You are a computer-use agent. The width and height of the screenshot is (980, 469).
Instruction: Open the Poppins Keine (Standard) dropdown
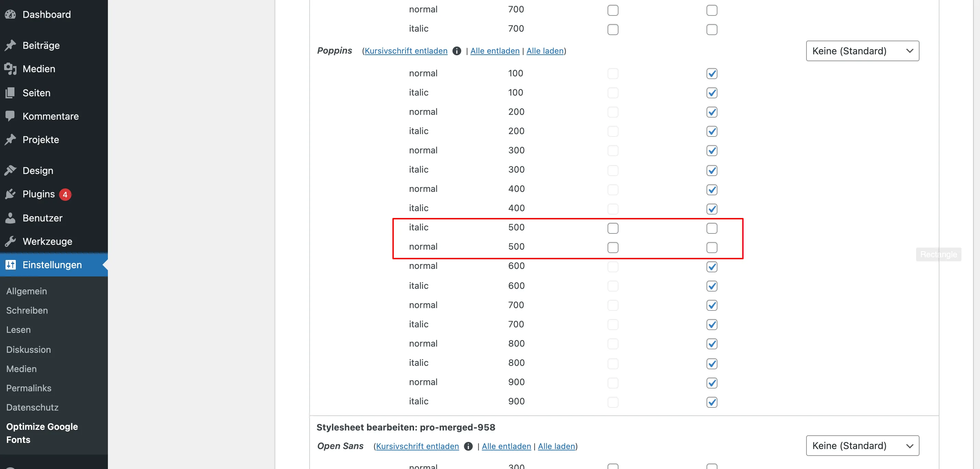click(862, 51)
